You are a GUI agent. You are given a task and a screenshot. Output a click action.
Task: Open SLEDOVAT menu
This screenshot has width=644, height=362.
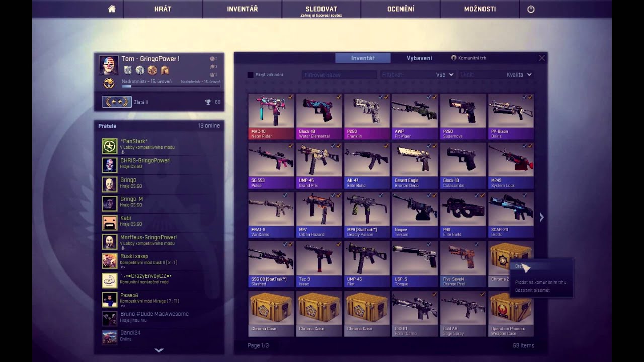tap(321, 9)
